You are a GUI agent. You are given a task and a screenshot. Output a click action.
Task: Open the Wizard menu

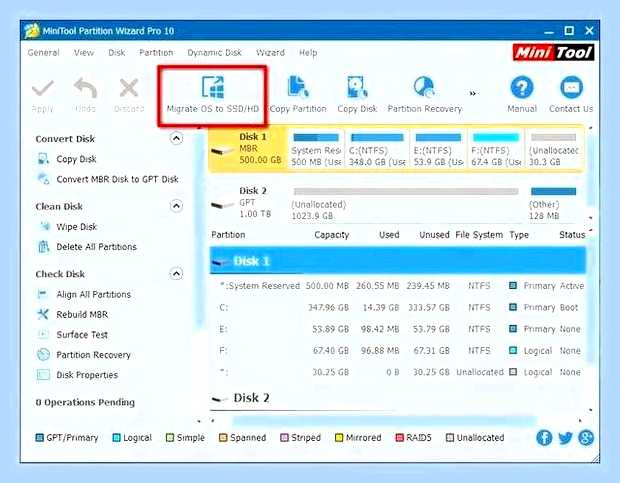[x=270, y=53]
